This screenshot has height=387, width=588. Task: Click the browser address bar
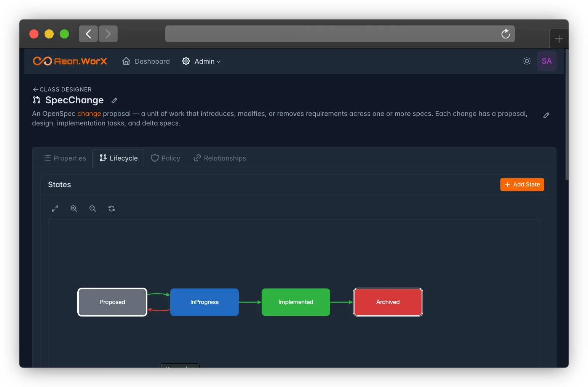pos(340,34)
